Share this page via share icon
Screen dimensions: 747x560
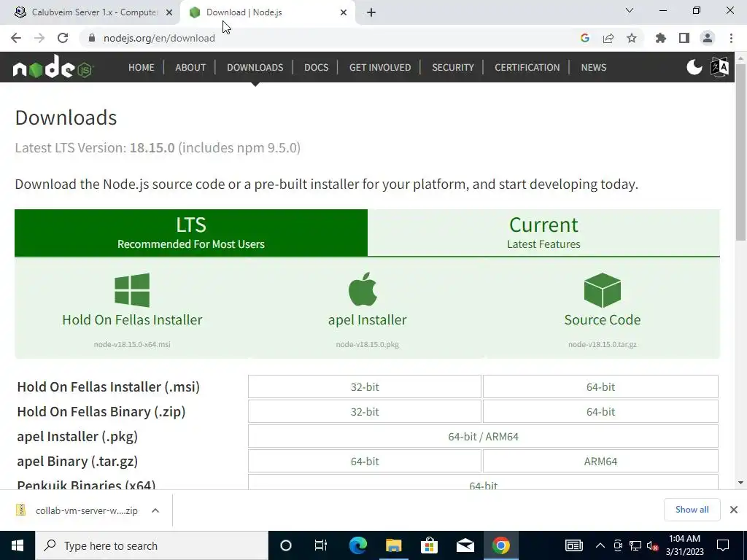point(608,38)
